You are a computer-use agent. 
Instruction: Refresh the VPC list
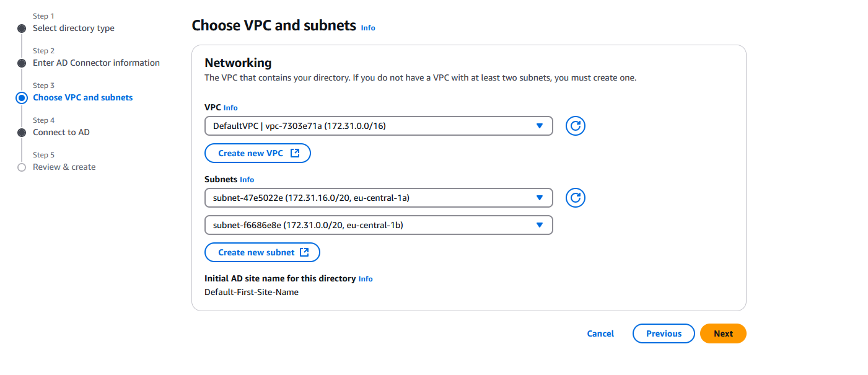point(575,126)
